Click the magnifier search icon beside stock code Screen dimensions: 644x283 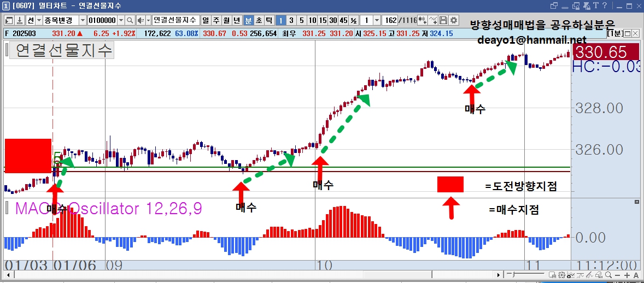[x=130, y=20]
